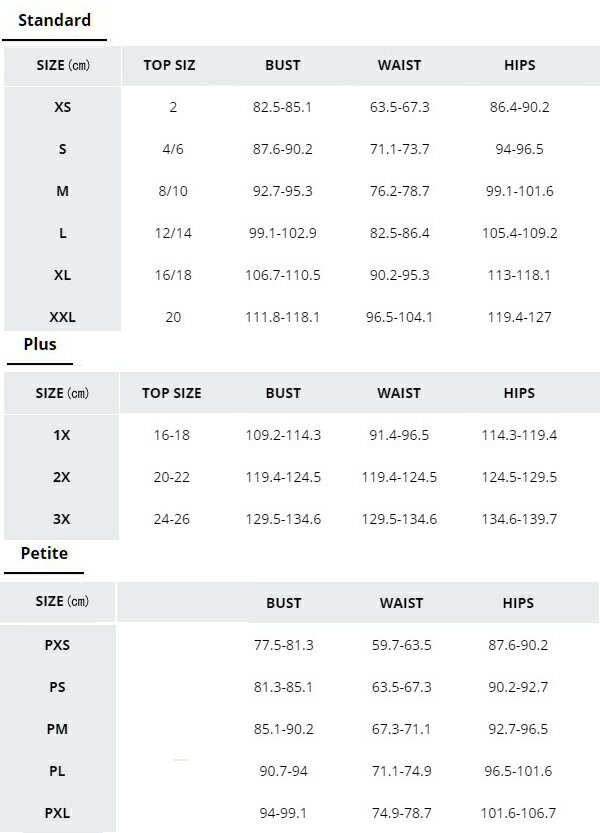The image size is (600, 833).
Task: Click the TOP SIZ header in Standard table
Action: point(170,65)
